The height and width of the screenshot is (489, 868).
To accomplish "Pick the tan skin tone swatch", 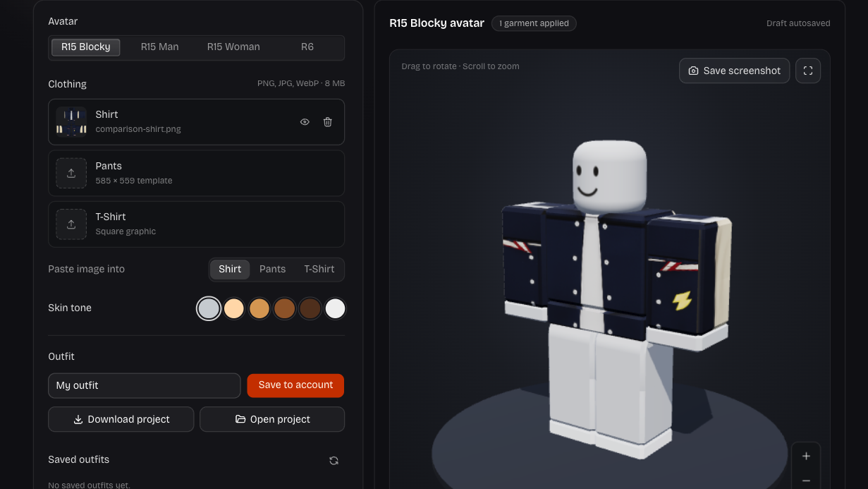I will pyautogui.click(x=259, y=308).
